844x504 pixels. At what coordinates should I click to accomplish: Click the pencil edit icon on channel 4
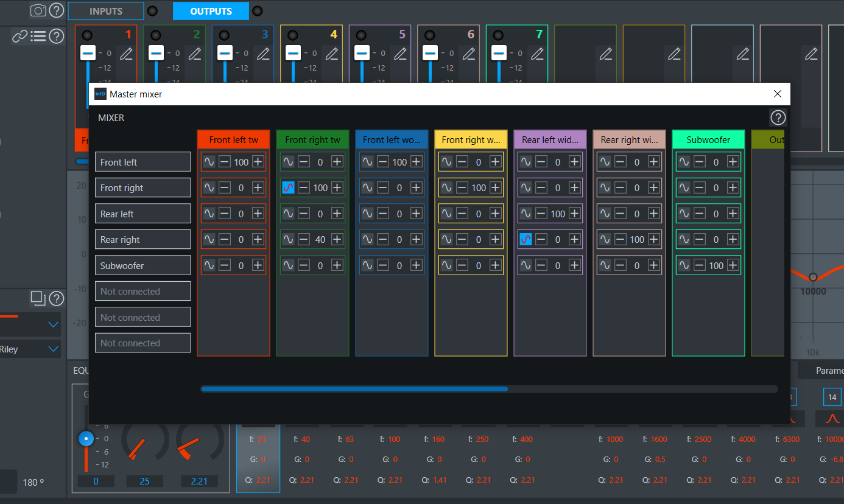pyautogui.click(x=332, y=54)
